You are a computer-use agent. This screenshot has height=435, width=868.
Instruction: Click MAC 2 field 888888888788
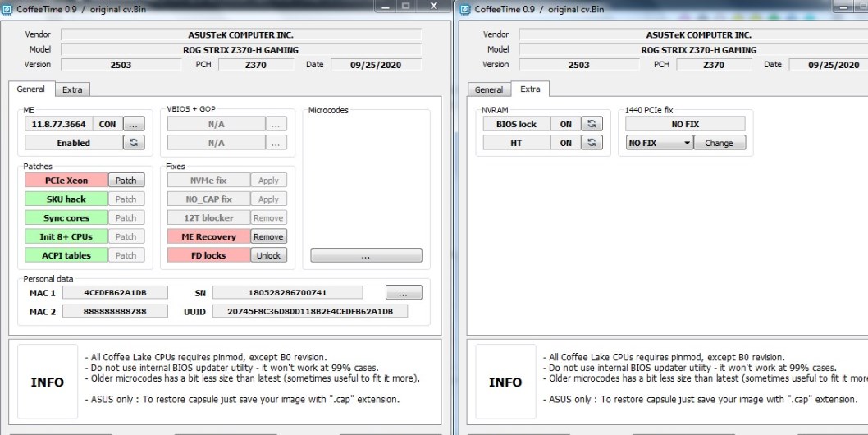[115, 311]
